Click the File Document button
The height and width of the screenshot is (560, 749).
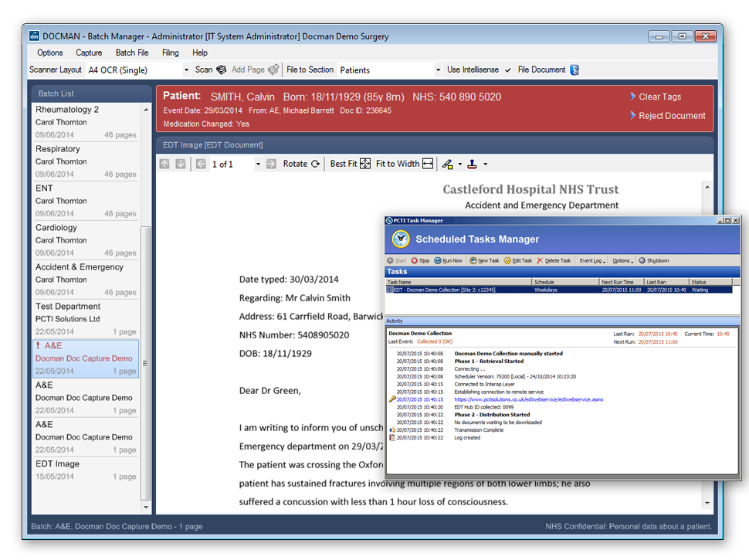(548, 70)
